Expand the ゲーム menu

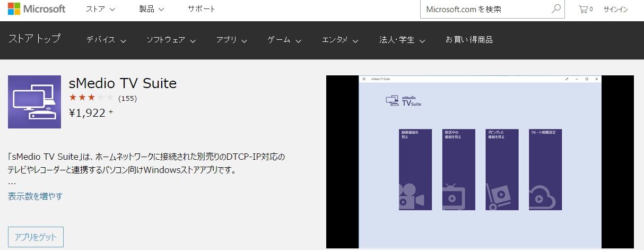coord(284,40)
